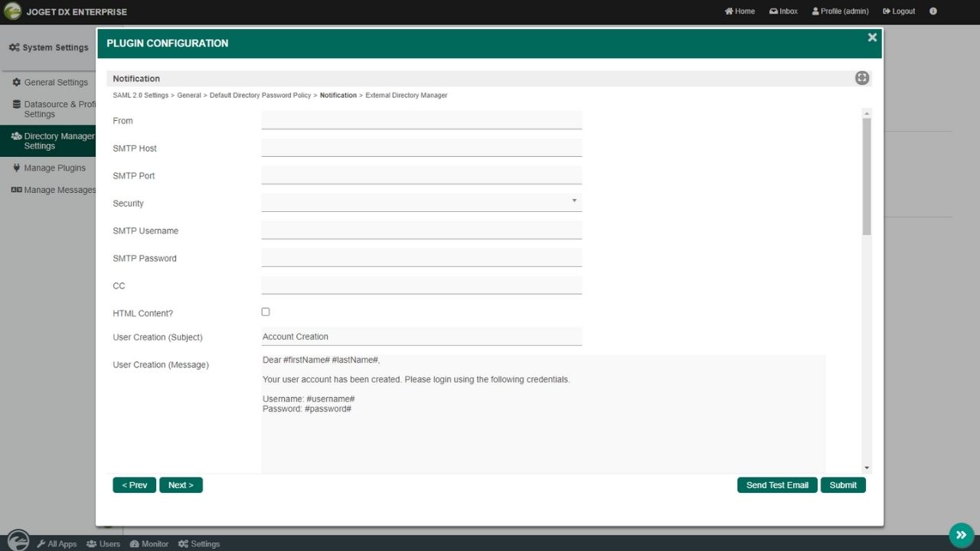980x551 pixels.
Task: Click the Next button
Action: (x=181, y=485)
